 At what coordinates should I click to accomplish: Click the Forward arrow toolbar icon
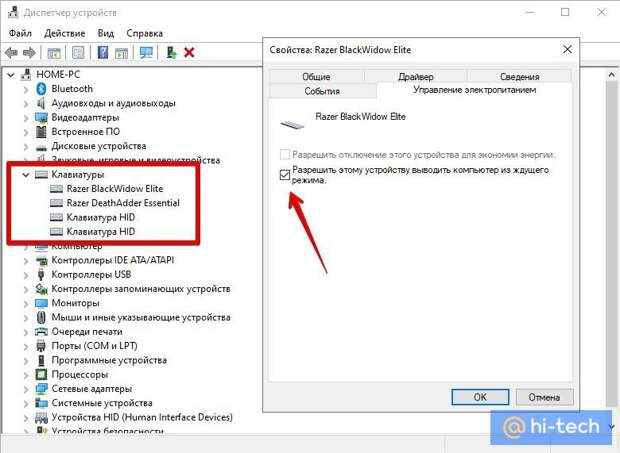click(30, 53)
